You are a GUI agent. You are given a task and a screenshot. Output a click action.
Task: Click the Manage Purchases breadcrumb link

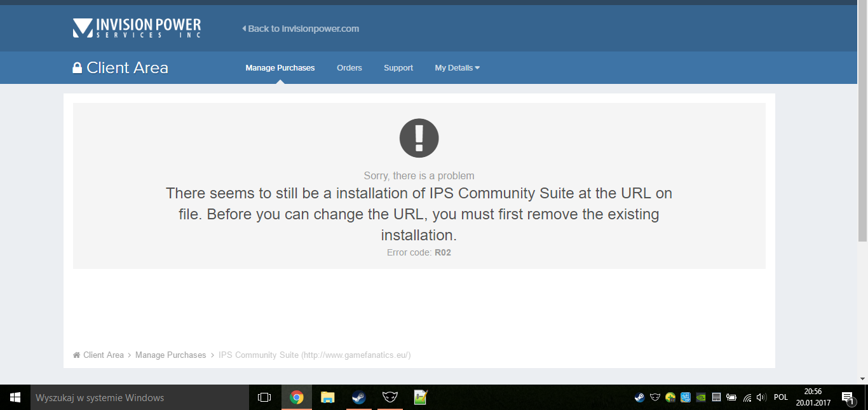[170, 355]
